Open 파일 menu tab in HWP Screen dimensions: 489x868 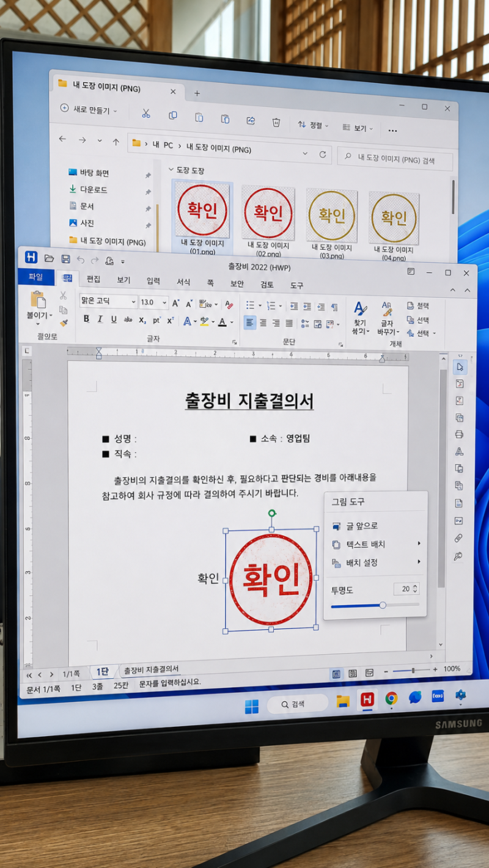pyautogui.click(x=35, y=277)
